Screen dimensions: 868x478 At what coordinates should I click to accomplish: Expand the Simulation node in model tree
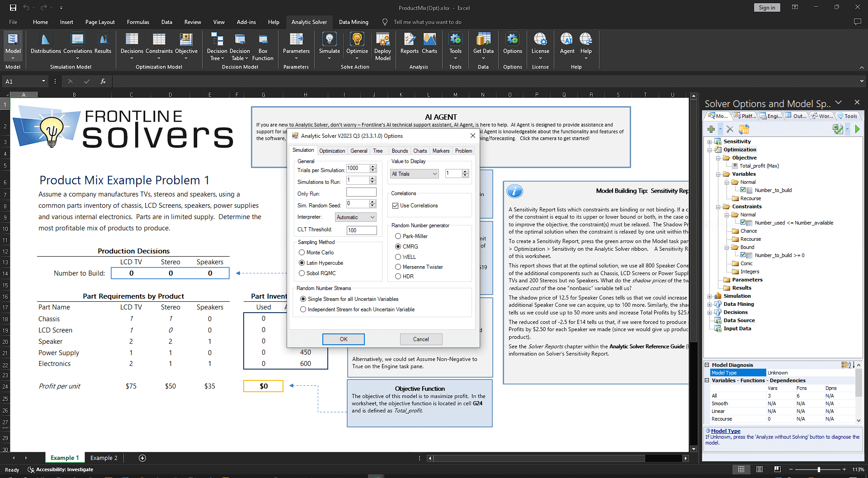click(x=710, y=296)
